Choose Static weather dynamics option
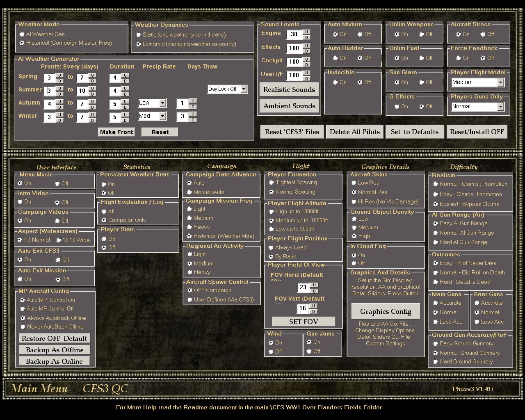Image resolution: width=525 pixels, height=420 pixels. 139,35
